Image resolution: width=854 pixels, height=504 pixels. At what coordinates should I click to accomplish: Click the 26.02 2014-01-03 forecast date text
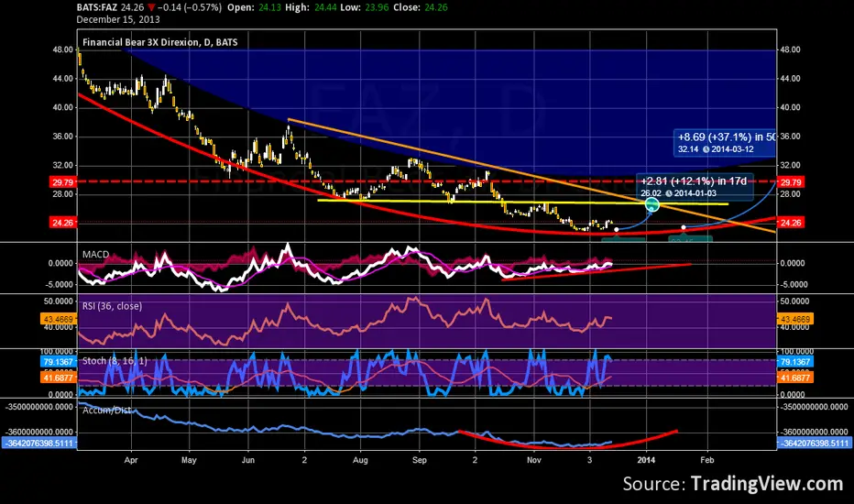pos(679,193)
